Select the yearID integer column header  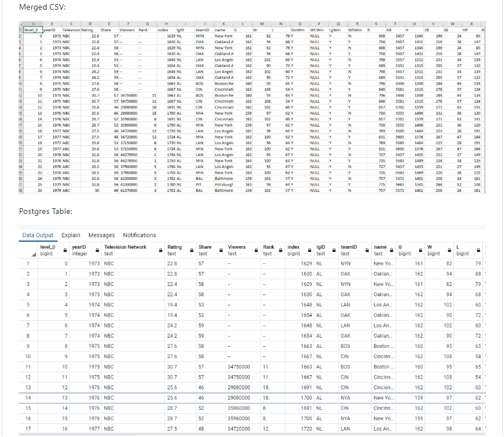click(86, 250)
